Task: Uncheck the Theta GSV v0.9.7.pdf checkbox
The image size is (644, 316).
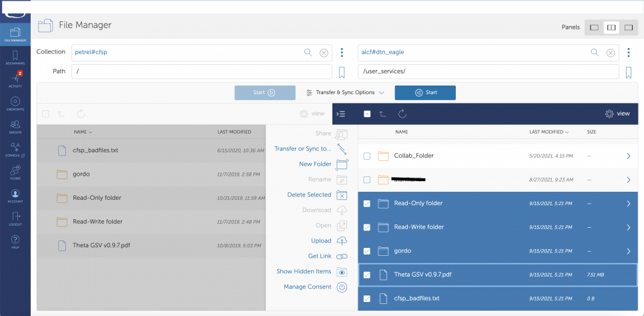Action: [x=367, y=275]
